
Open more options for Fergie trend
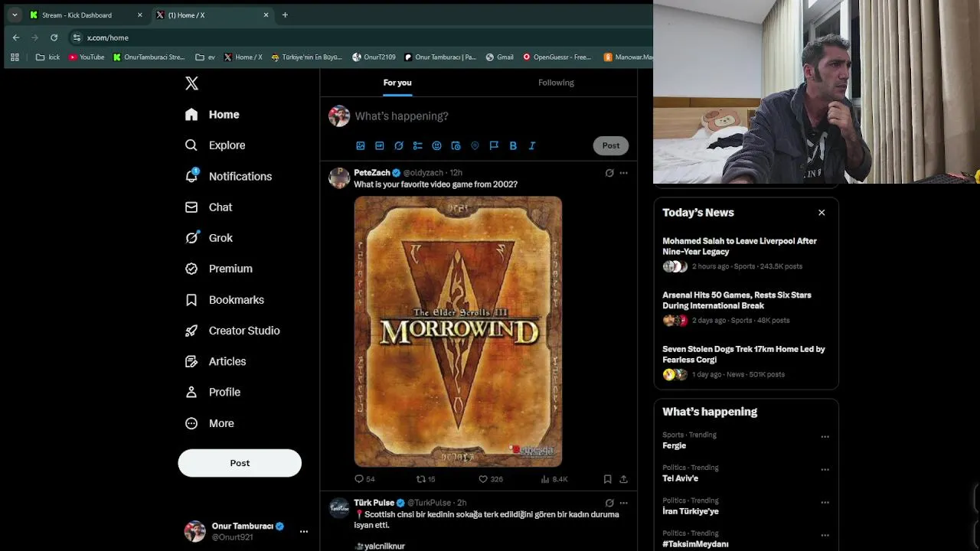(x=825, y=437)
